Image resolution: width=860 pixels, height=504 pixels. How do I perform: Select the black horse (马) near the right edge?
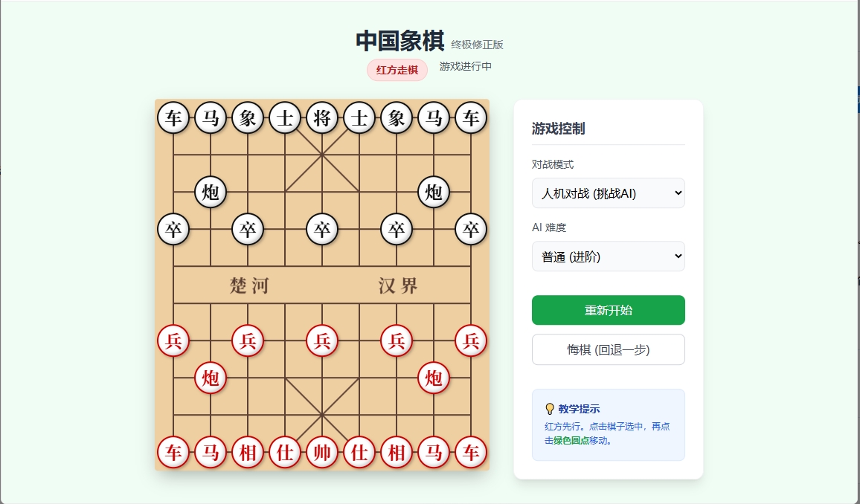pyautogui.click(x=434, y=117)
